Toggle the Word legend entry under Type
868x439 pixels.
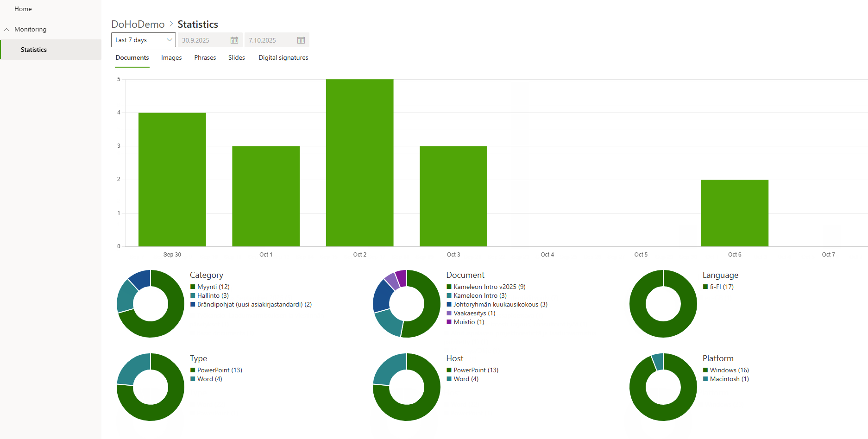point(209,379)
